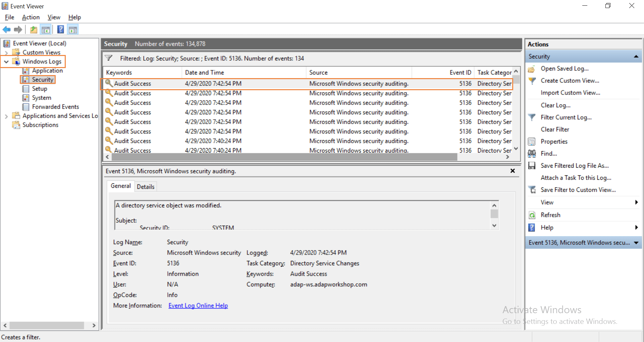Open the View menu

[54, 17]
